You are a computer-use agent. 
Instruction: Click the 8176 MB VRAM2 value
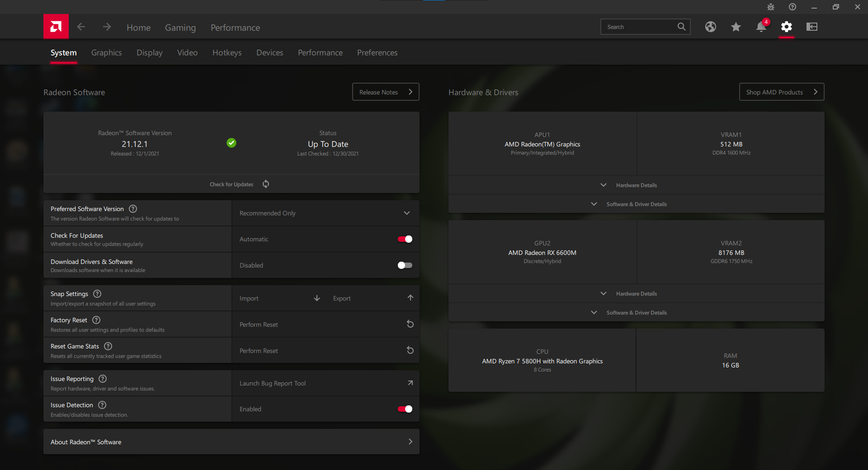(731, 253)
